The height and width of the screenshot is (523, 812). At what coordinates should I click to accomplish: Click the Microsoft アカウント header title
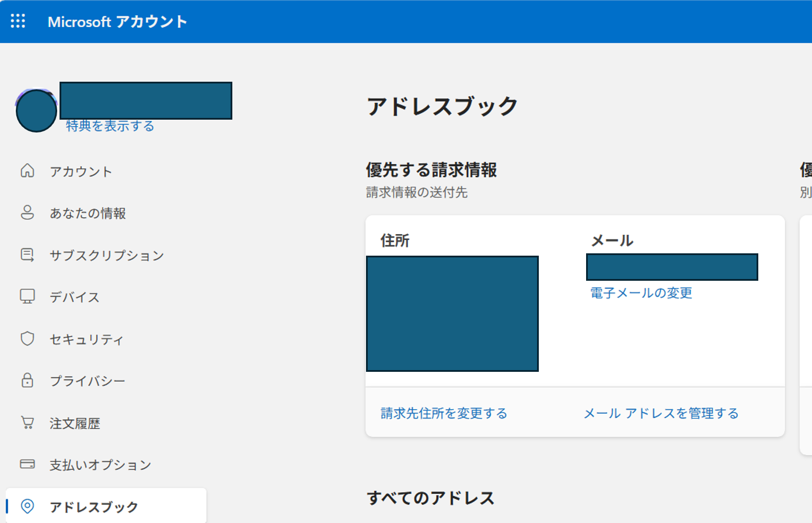pos(117,22)
